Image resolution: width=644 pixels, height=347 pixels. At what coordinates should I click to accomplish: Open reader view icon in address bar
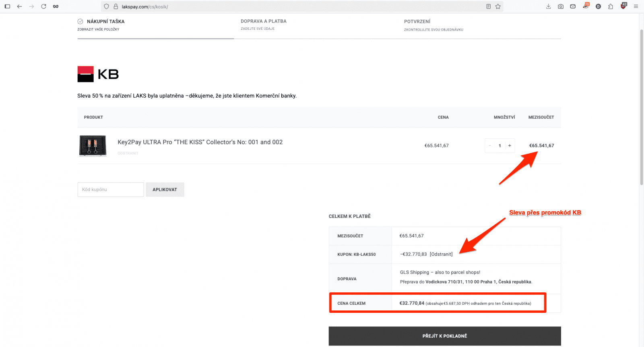click(488, 6)
